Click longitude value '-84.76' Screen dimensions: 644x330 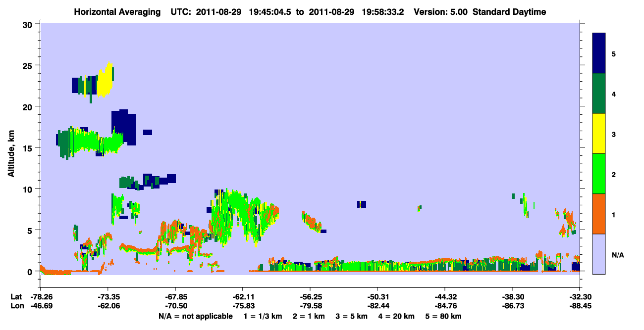click(445, 306)
